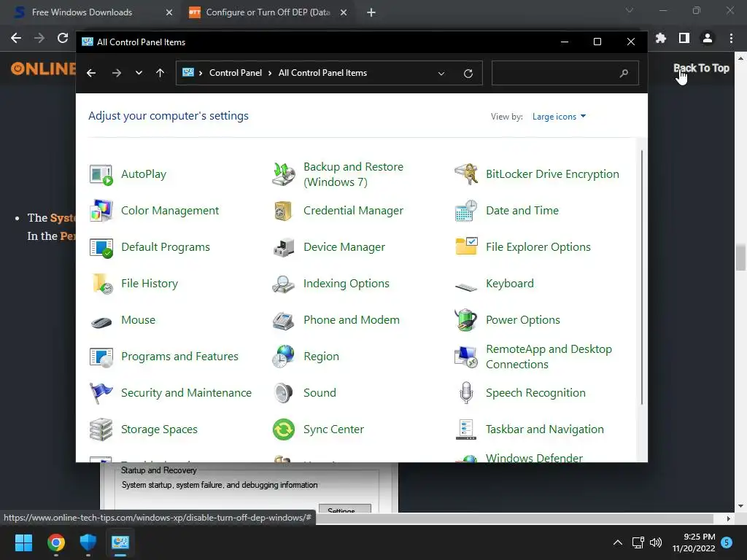This screenshot has width=747, height=560.
Task: Click Indexing Options magnifier icon
Action: coord(284,284)
